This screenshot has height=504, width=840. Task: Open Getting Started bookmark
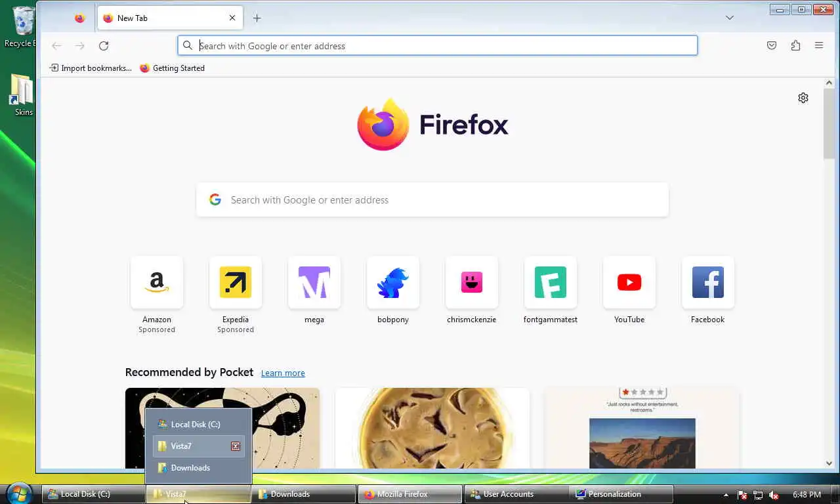pyautogui.click(x=172, y=68)
